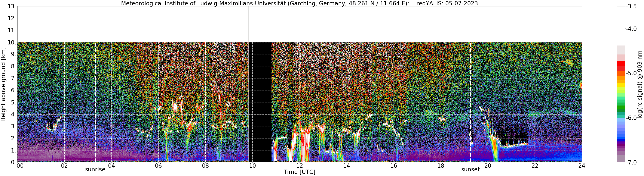Click the colorbar tick label '-4.0'
Viewport: 644px width, 176px height.
[x=631, y=29]
